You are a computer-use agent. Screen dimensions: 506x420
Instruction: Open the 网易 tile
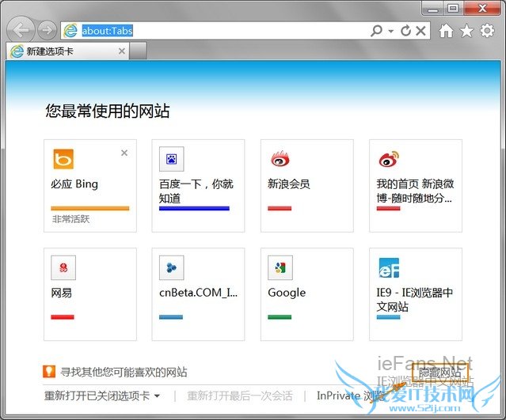[90, 294]
